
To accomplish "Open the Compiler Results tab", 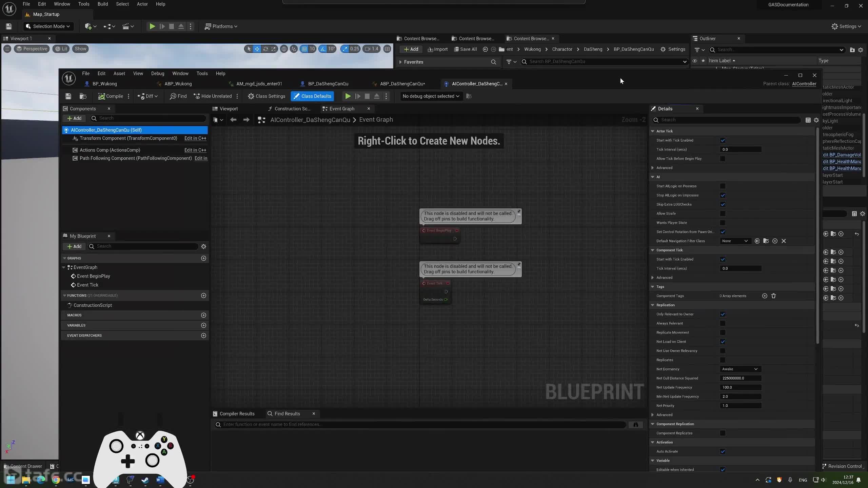I will pos(234,414).
